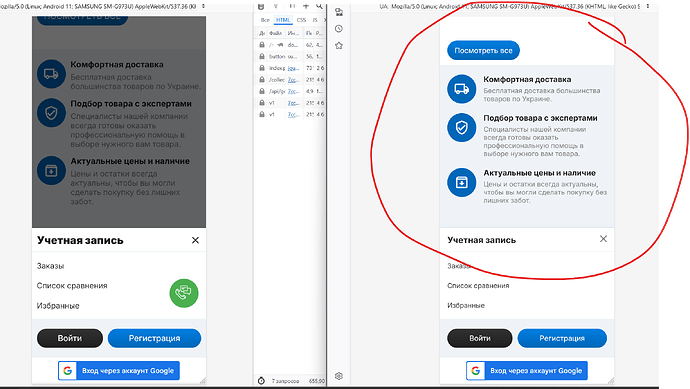Screen dimensions: 690x389
Task: Open Список сравнения in left screenshot
Action: 72,286
